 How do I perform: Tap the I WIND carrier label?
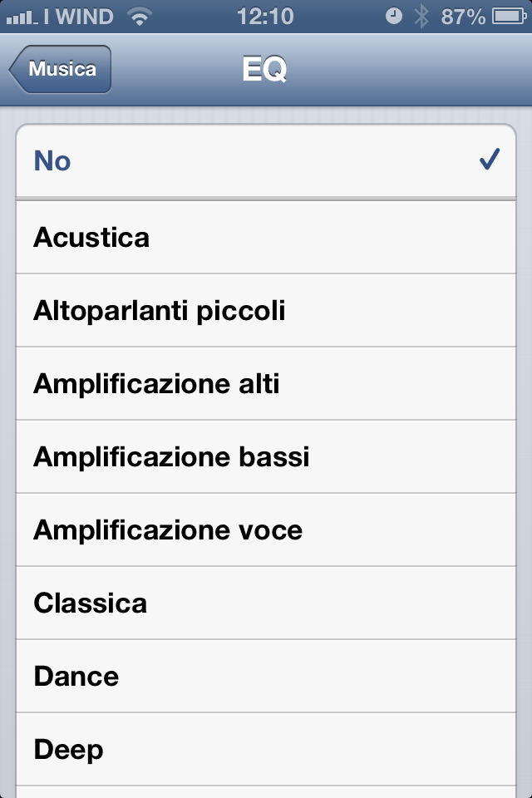point(83,16)
